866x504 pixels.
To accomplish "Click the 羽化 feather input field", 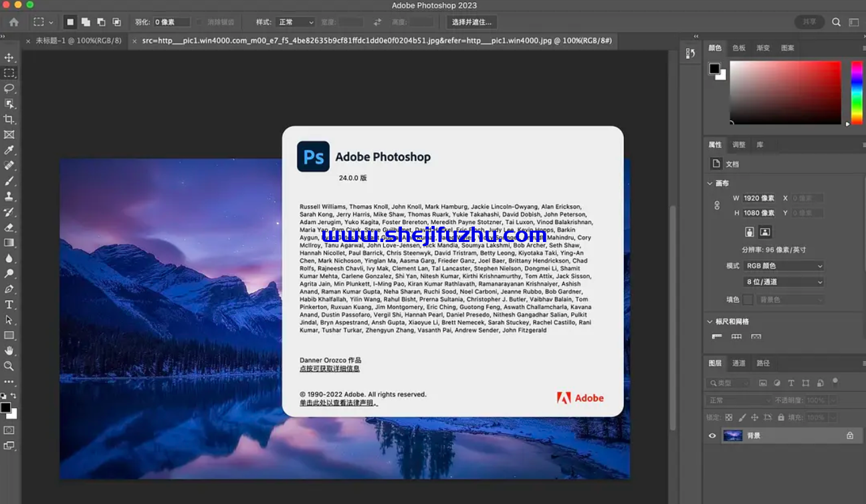I will tap(172, 22).
